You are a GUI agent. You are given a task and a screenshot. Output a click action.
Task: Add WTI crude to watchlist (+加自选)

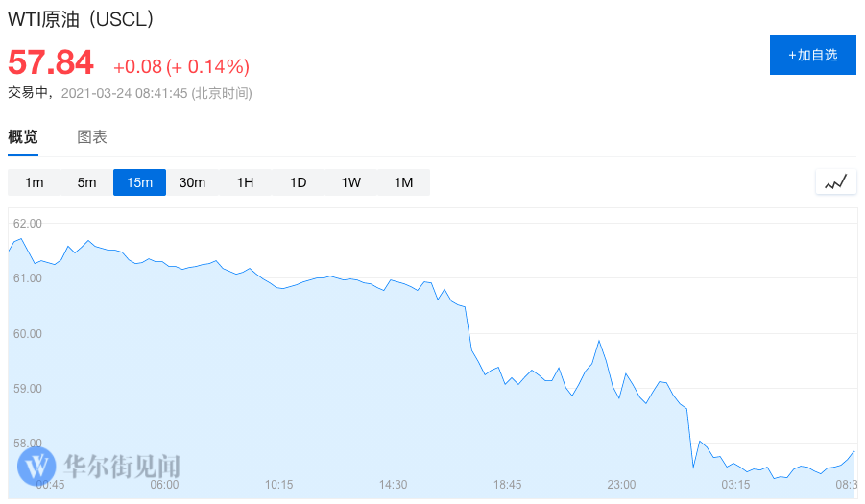813,55
